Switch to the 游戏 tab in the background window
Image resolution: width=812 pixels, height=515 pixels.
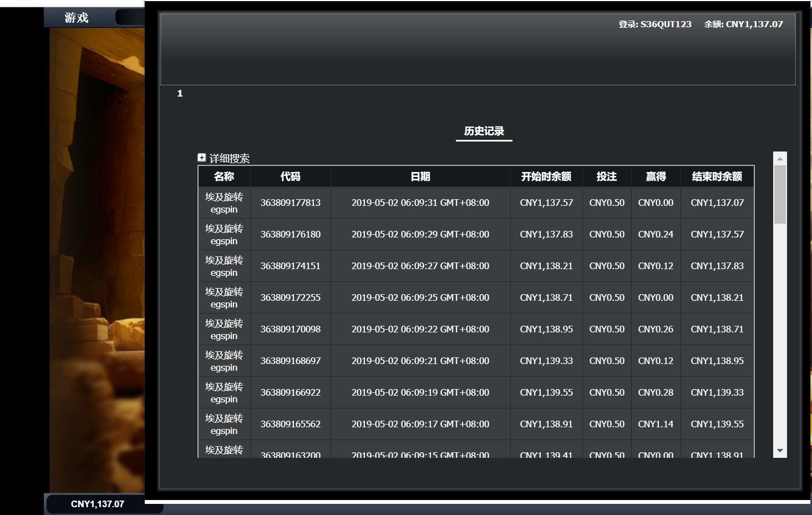[x=77, y=18]
